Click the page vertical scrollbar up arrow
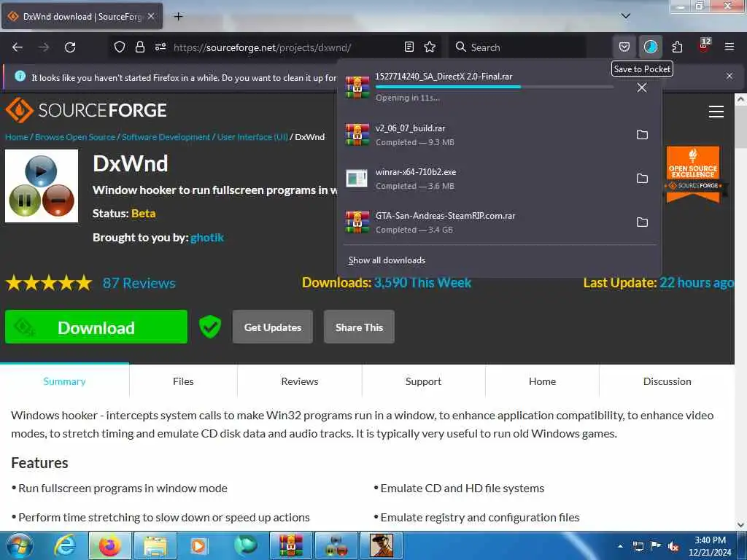This screenshot has height=560, width=747. pos(740,99)
